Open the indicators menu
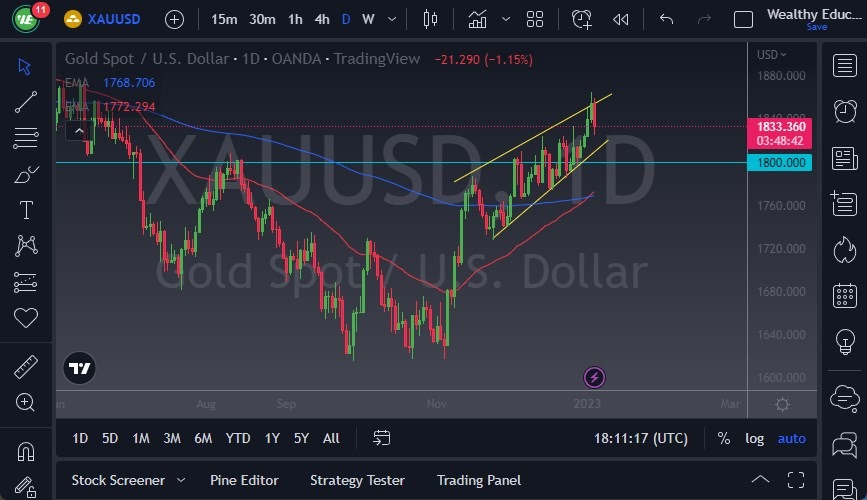The image size is (867, 500). (x=477, y=19)
